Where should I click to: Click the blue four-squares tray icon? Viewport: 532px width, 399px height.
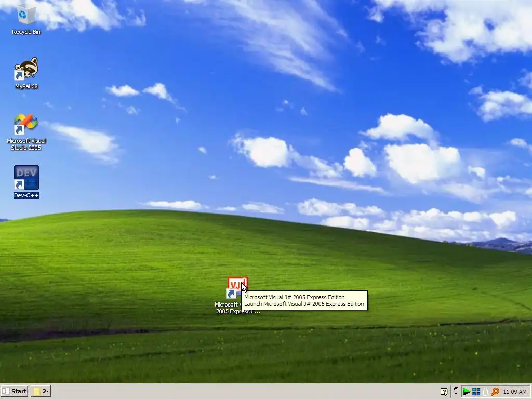[476, 392]
